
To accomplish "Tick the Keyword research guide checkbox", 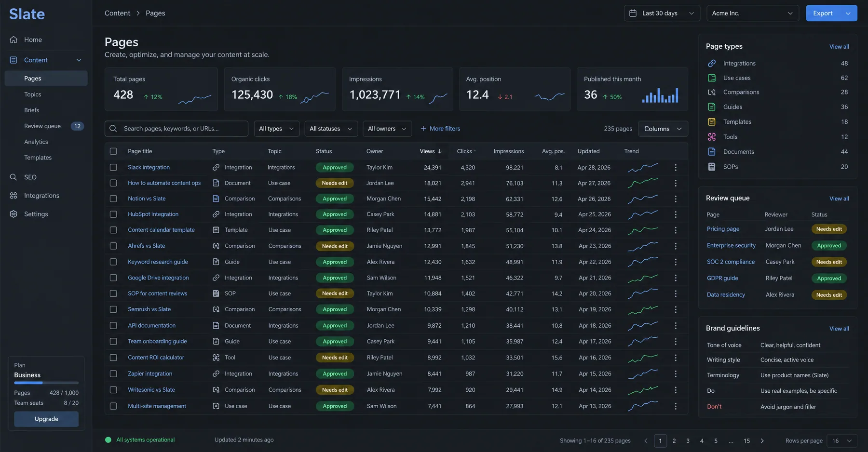I will (113, 262).
